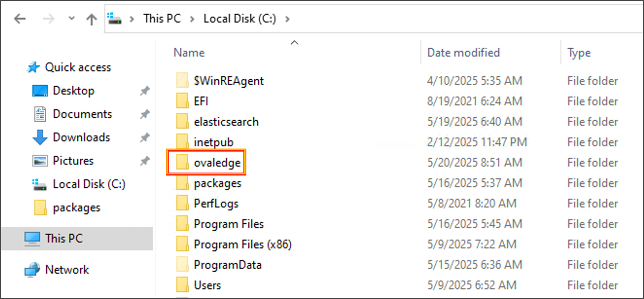This screenshot has height=299, width=644.
Task: Toggle the pin beside Documents
Action: point(144,114)
